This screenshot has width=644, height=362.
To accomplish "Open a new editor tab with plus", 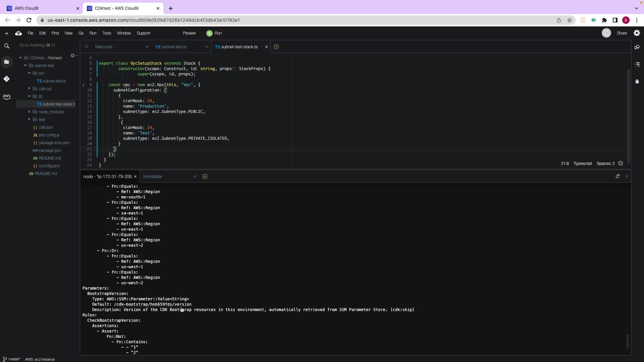I will 276,47.
